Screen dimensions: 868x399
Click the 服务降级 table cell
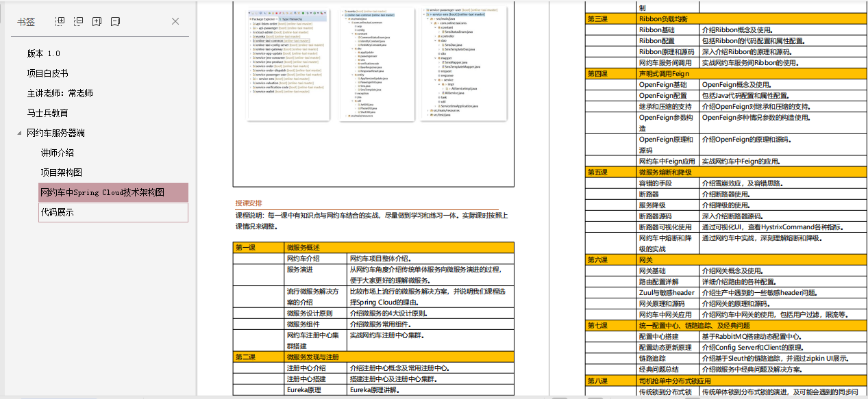[x=668, y=205]
